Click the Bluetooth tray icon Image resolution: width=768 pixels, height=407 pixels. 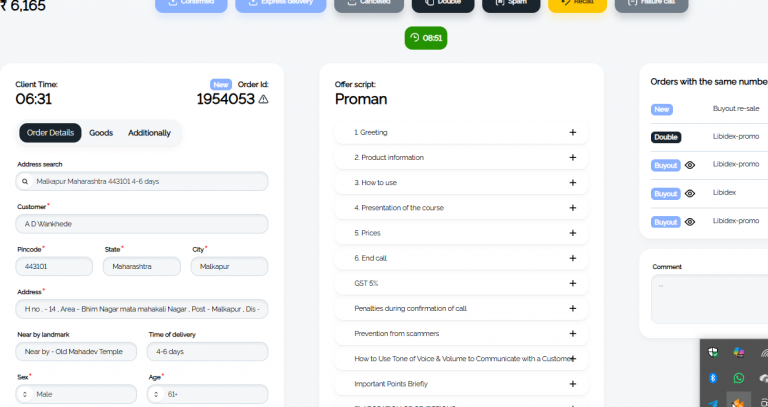713,378
